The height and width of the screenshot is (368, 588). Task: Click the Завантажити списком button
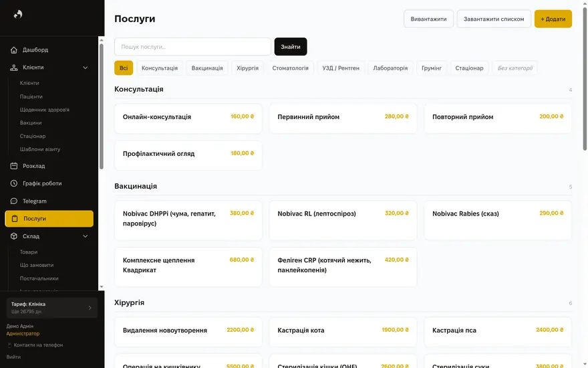pos(494,19)
